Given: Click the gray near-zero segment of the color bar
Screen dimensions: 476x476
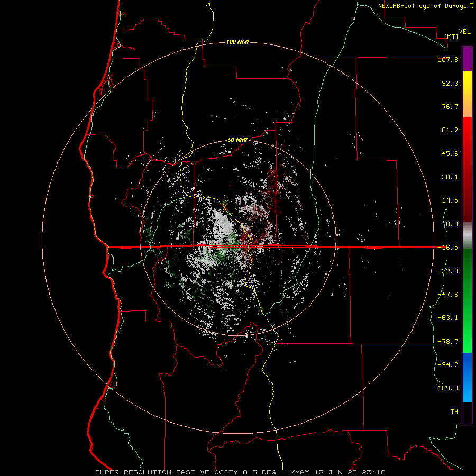Looking at the screenshot, I should (x=467, y=235).
